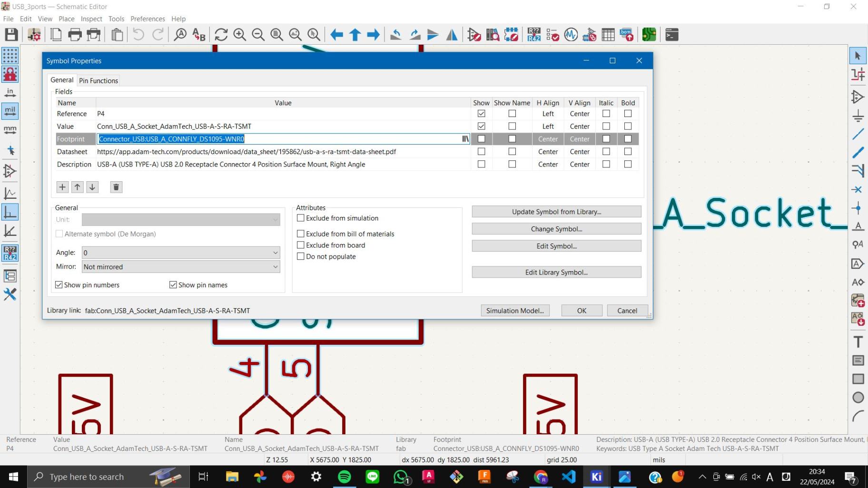
Task: Open Simulation Model dialog
Action: point(515,311)
